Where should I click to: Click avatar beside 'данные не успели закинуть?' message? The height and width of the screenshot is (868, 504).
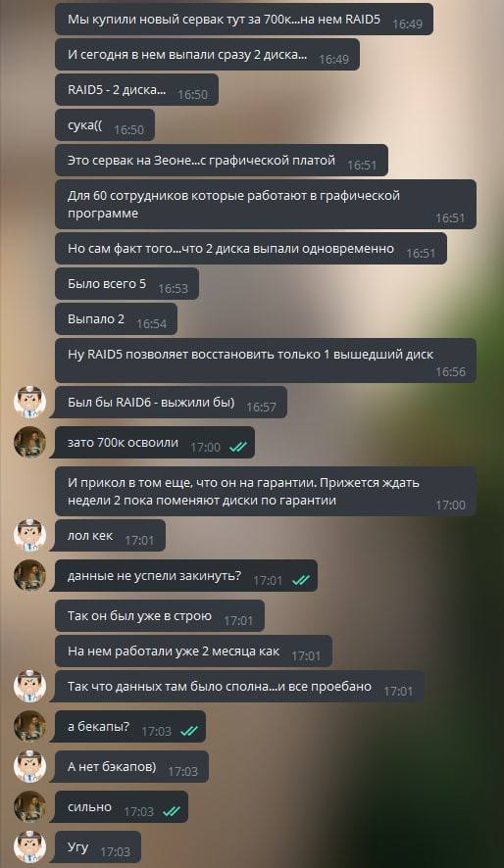[29, 575]
